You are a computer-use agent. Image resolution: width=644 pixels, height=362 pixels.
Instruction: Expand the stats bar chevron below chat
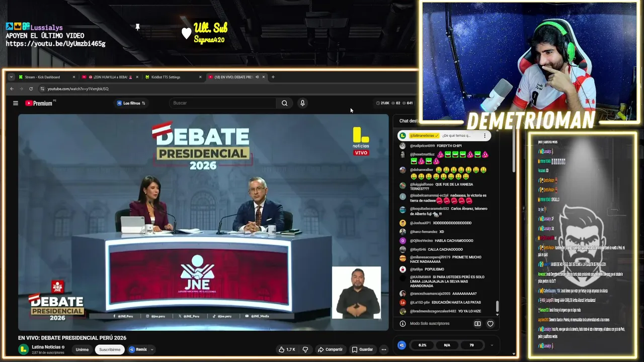click(x=492, y=345)
